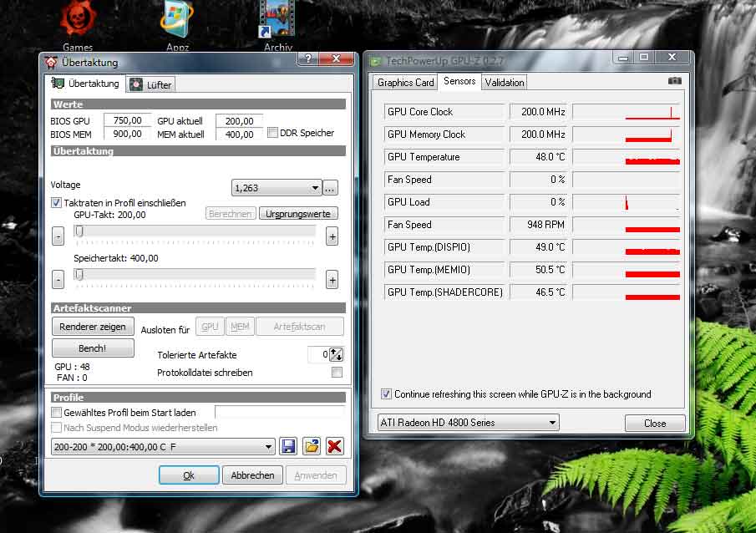Click the Bench! button

coord(93,348)
